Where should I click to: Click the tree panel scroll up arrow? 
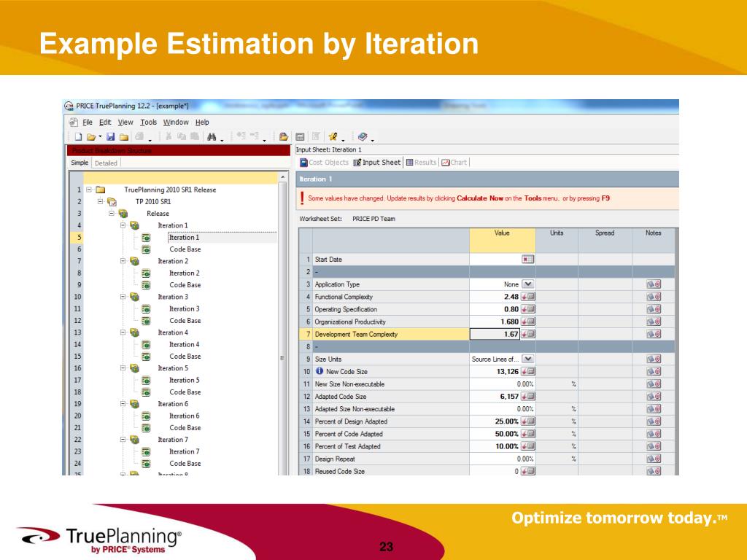[282, 177]
